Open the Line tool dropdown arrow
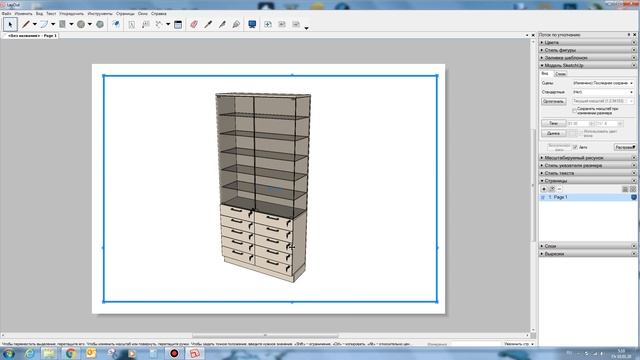 (x=35, y=24)
